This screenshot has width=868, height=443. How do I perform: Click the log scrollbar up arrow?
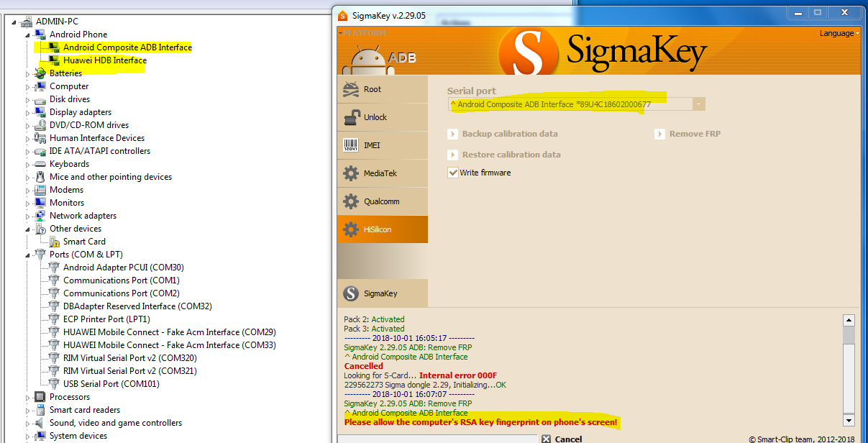point(849,321)
